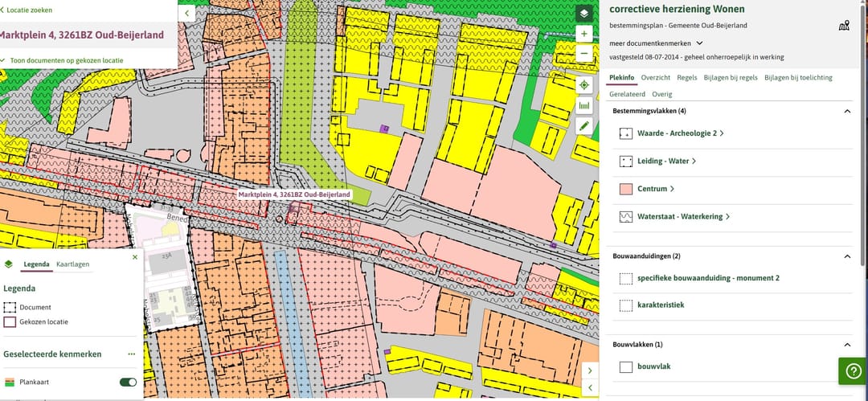Collapse the Bouwaanduidingen section
The image size is (868, 401).
pyautogui.click(x=847, y=256)
